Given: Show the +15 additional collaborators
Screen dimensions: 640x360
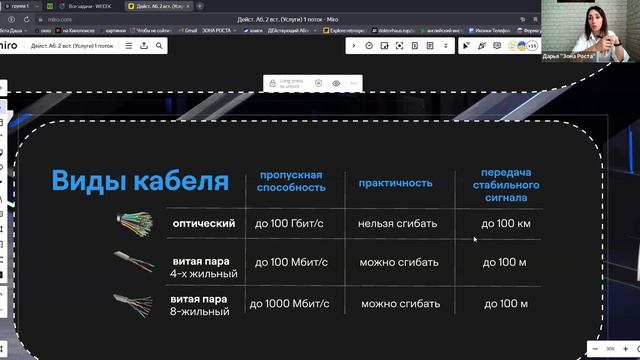Looking at the screenshot, I should coord(532,46).
